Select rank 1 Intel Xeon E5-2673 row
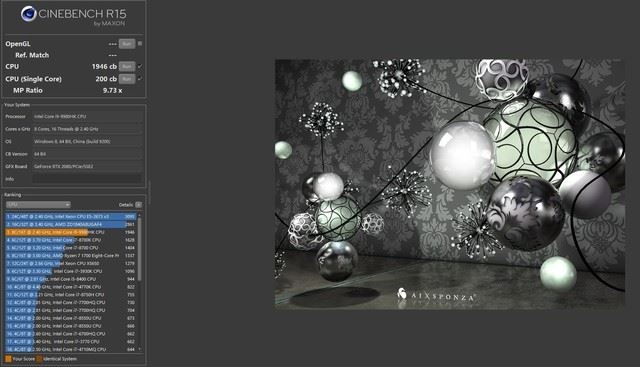 [71, 216]
